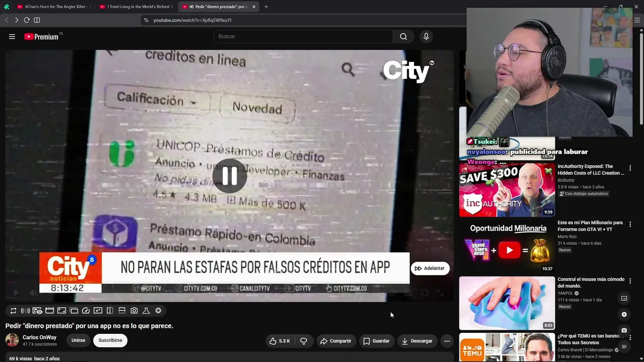
Task: Click the floating picture-in-picture icon at the right edge
Action: pyautogui.click(x=624, y=299)
